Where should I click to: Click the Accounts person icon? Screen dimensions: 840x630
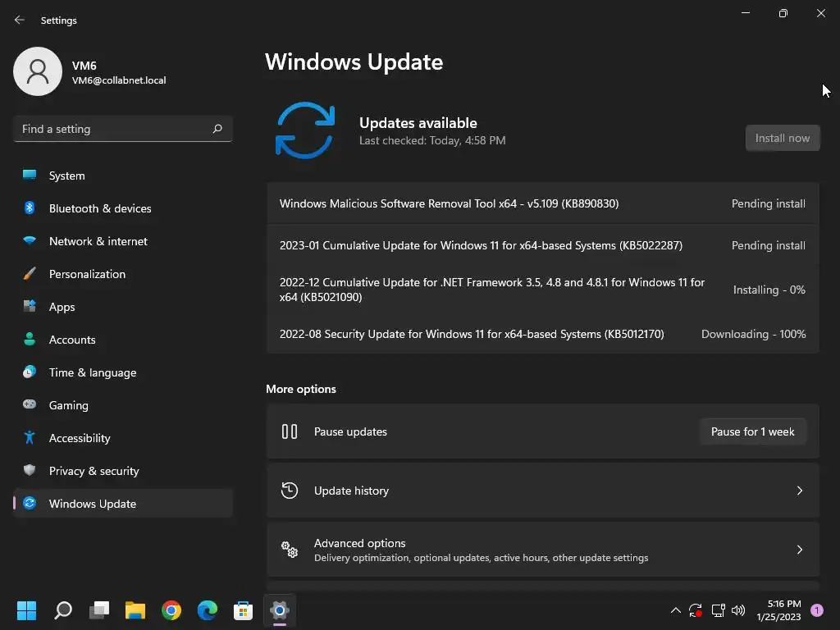[30, 339]
